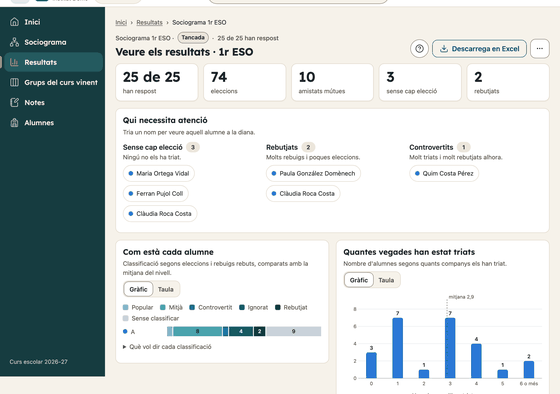Click the Sense classificar legend swatch

pos(125,318)
